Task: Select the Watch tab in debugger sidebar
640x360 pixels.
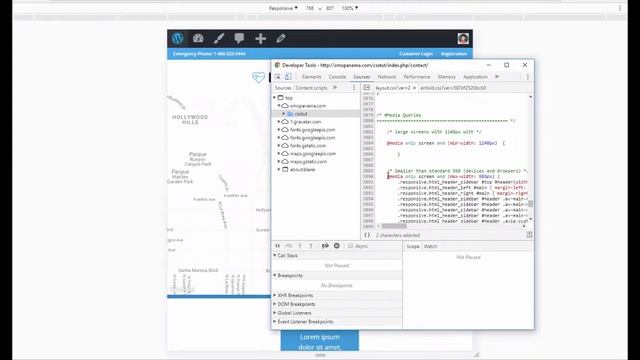Action: pyautogui.click(x=430, y=246)
